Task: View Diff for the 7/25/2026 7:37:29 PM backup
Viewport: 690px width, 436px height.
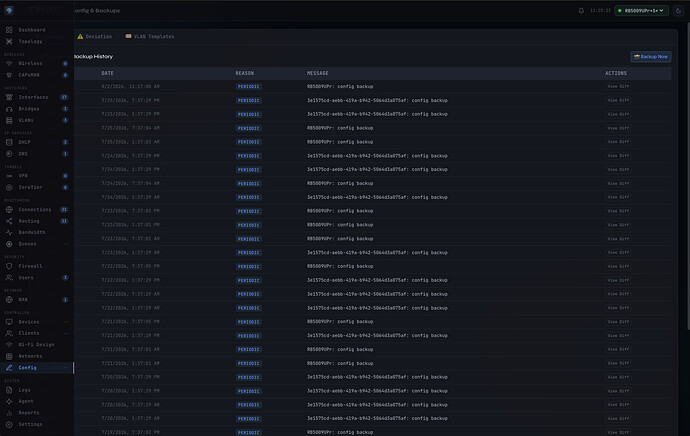Action: tap(618, 100)
